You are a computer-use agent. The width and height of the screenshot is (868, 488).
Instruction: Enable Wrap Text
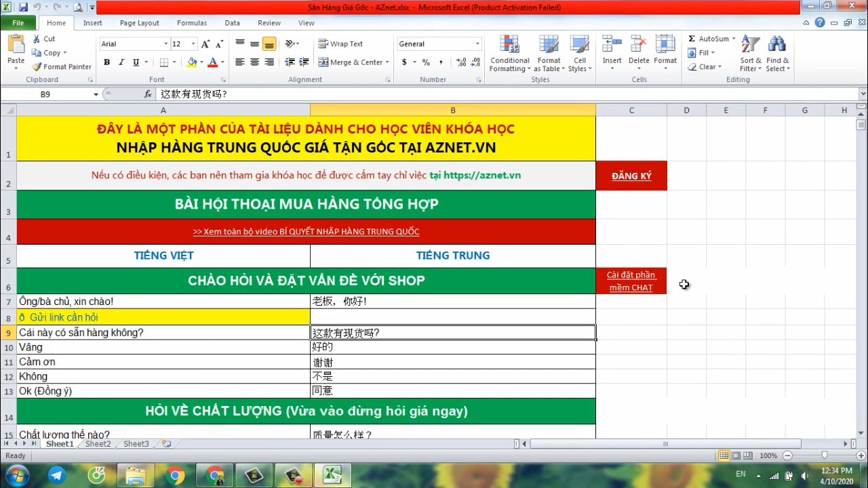click(340, 44)
